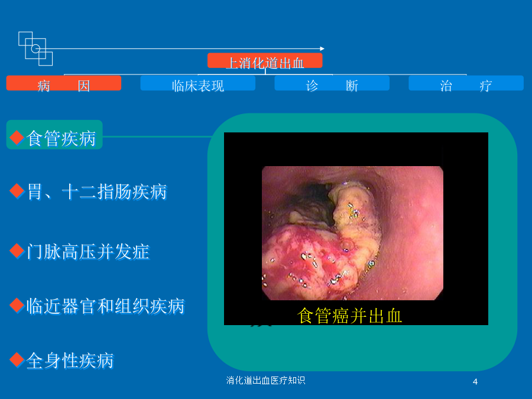Viewport: 532px width, 399px height.
Task: Select the 食管疾病 bullet item
Action: coord(54,135)
